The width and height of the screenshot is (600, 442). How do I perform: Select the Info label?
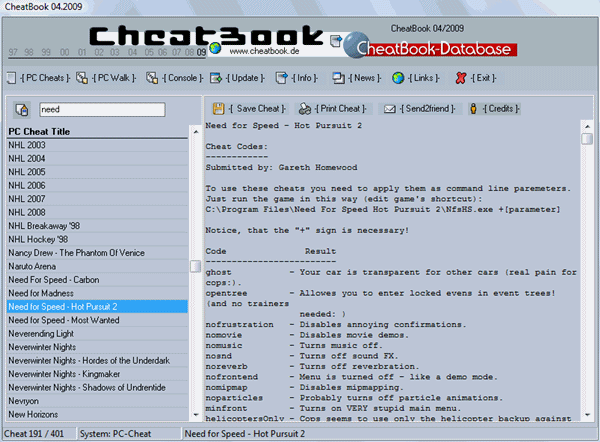point(305,78)
